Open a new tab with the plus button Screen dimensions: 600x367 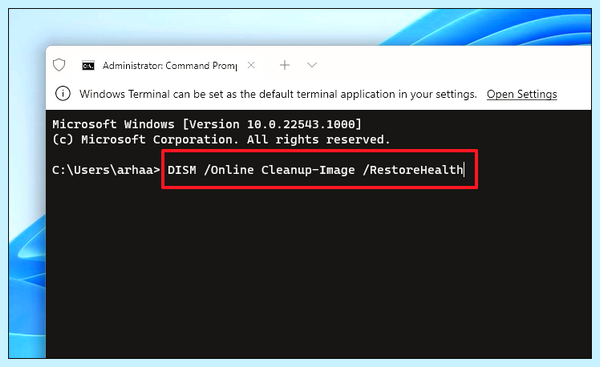point(285,65)
